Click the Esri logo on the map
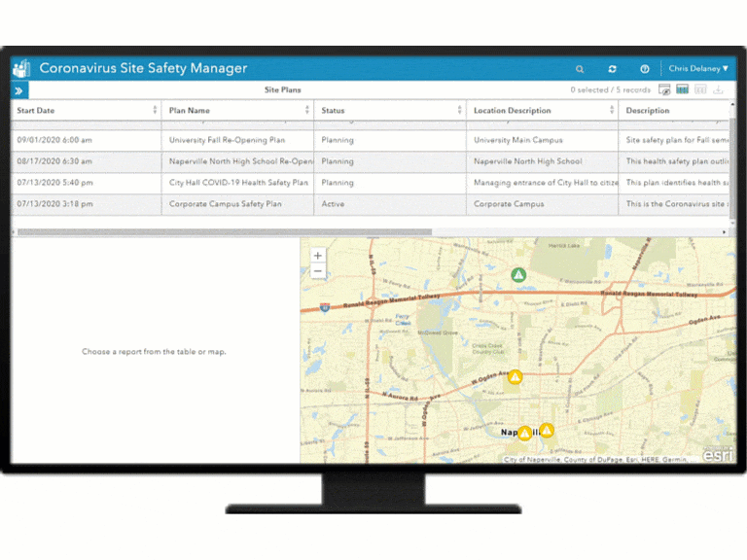The height and width of the screenshot is (560, 747). pos(719,455)
